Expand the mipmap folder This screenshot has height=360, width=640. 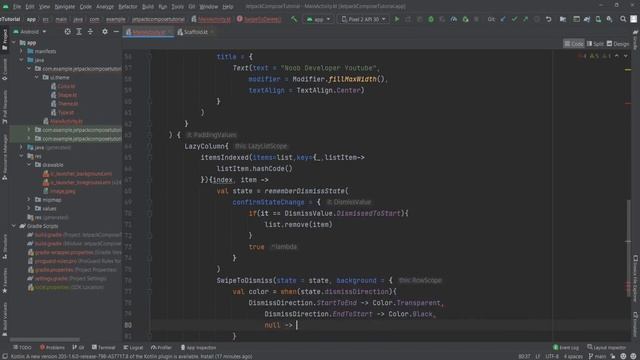(x=29, y=200)
